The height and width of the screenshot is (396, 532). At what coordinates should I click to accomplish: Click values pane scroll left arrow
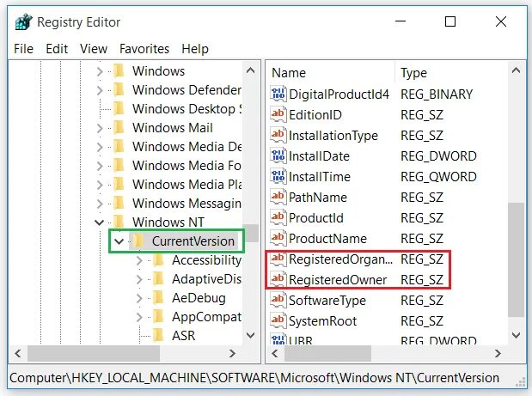pos(275,354)
